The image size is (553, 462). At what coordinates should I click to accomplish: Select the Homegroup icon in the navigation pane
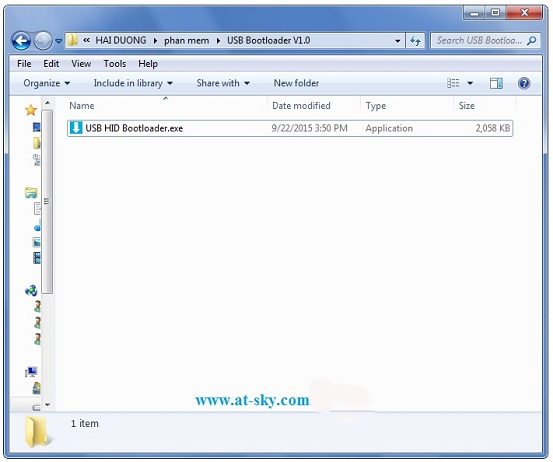click(x=31, y=291)
